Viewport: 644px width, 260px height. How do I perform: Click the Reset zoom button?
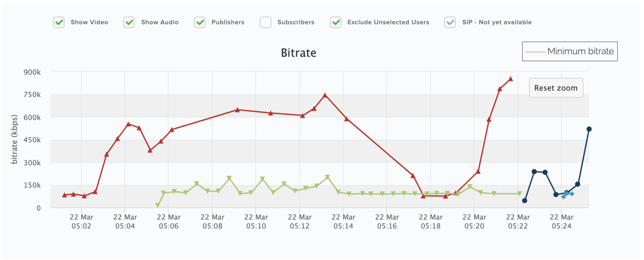[556, 88]
